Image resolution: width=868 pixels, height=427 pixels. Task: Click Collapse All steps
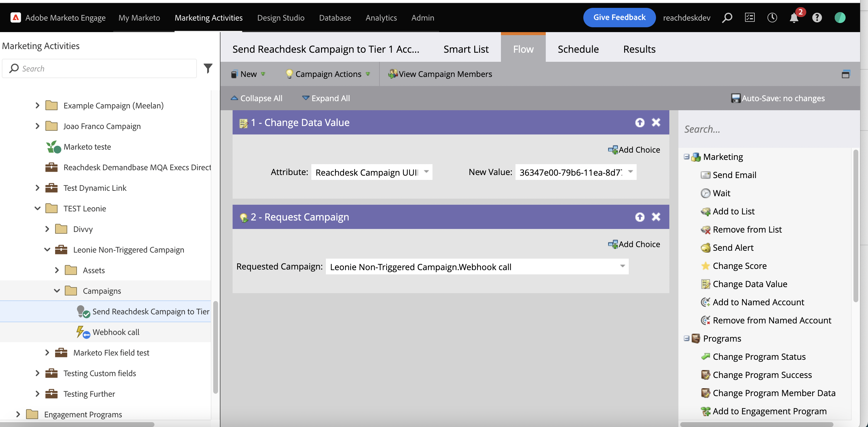click(257, 98)
